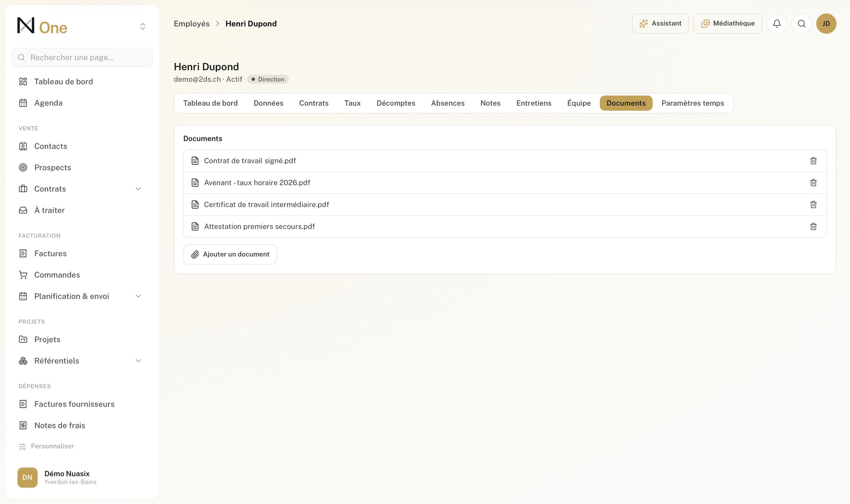Click Personnaliser in the sidebar
This screenshot has width=850, height=504.
46,446
